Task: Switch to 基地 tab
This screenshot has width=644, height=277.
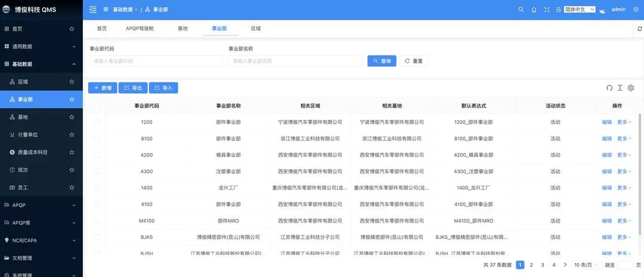Action: click(183, 29)
